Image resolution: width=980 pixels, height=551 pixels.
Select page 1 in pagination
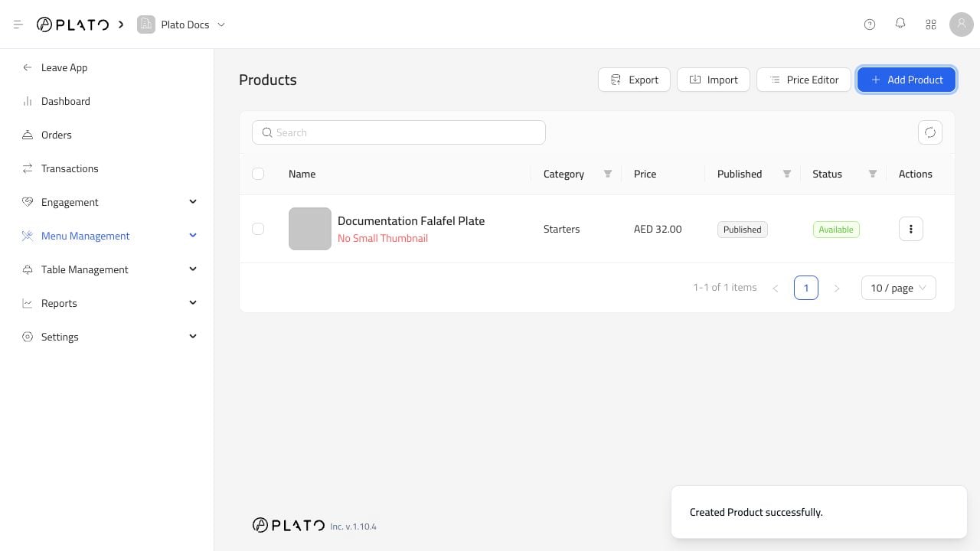[806, 288]
